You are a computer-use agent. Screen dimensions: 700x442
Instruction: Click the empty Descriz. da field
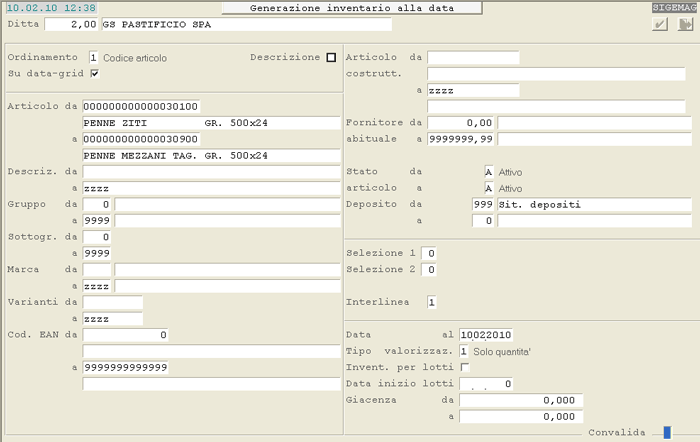click(211, 171)
